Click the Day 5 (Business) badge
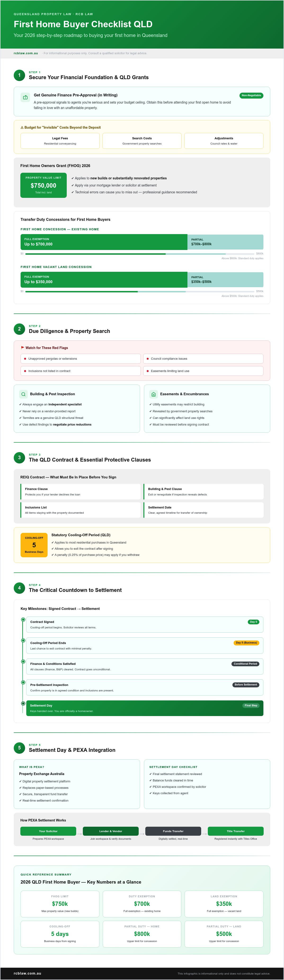Viewport: 284px width, 980px height. pyautogui.click(x=246, y=643)
